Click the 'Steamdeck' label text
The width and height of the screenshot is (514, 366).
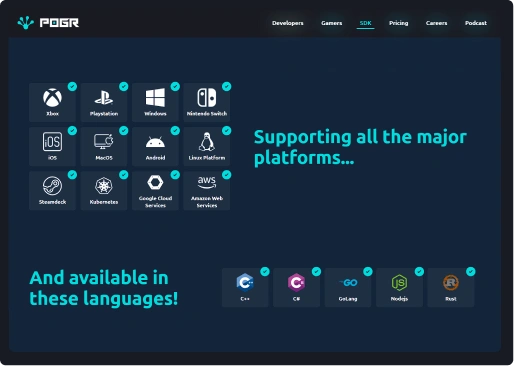[52, 202]
